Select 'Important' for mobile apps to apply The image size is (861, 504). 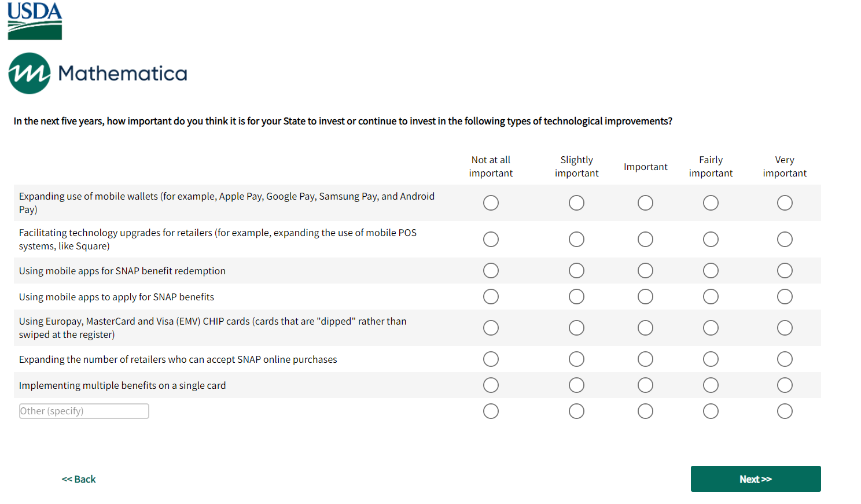click(x=645, y=297)
